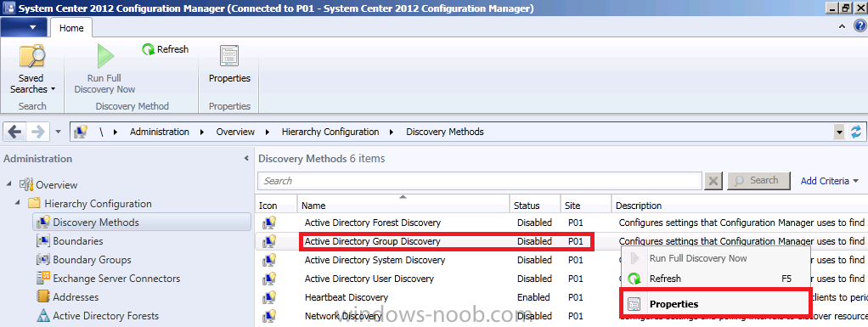Collapse the Overview tree node
The image size is (868, 327).
8,183
